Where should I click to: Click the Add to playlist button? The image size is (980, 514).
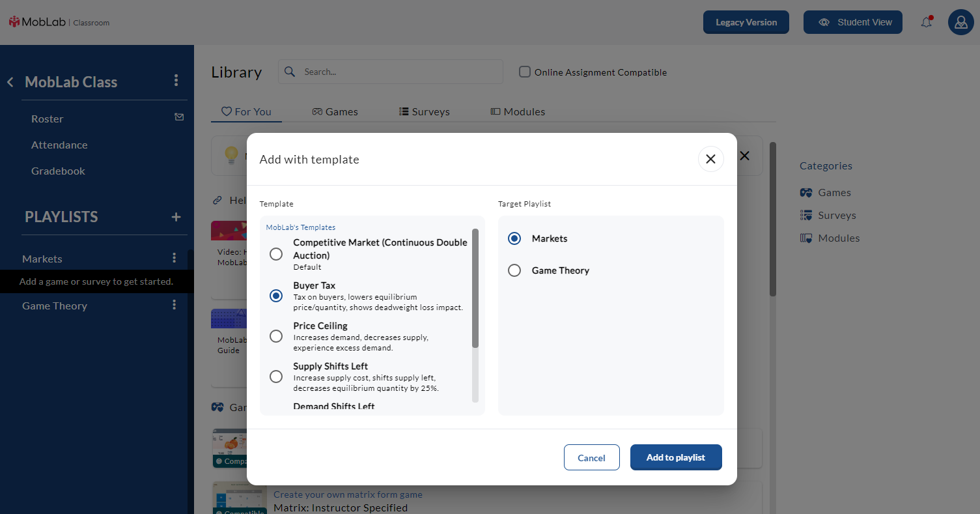tap(676, 457)
